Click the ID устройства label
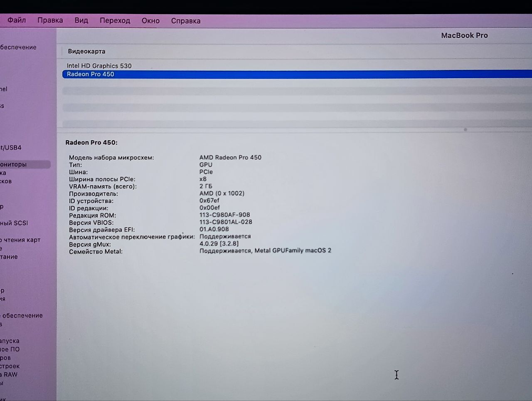 point(91,201)
